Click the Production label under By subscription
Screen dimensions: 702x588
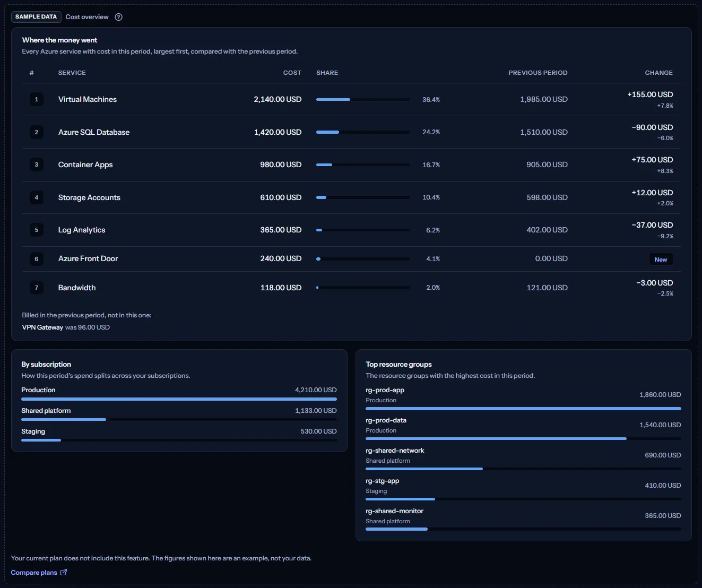tap(38, 390)
